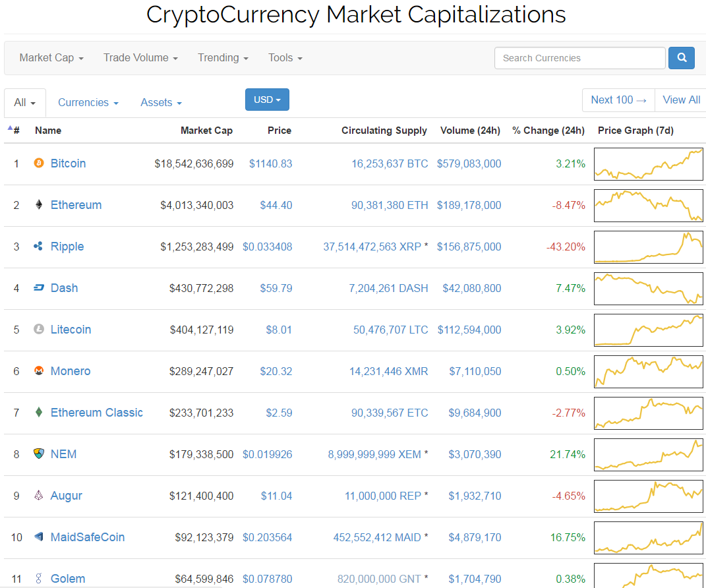The width and height of the screenshot is (706, 588).
Task: Click the Ethereum Classic green logo icon
Action: click(39, 413)
